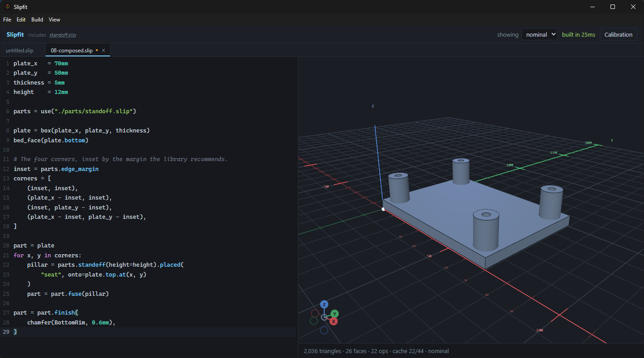Close the 08-composed.slip tab
The width and height of the screenshot is (644, 358).
[103, 51]
